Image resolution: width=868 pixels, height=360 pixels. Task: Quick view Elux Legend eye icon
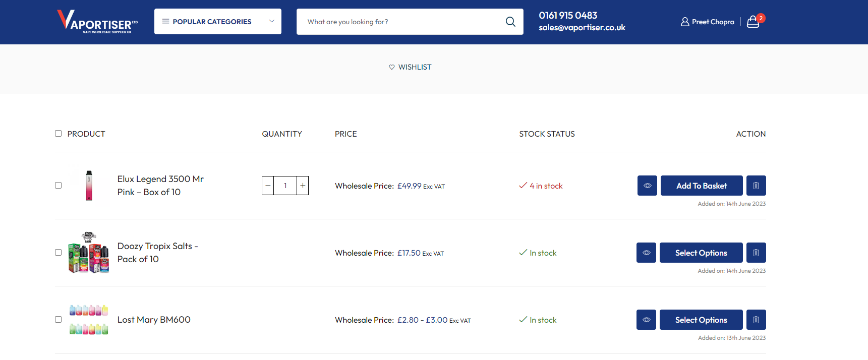(647, 186)
